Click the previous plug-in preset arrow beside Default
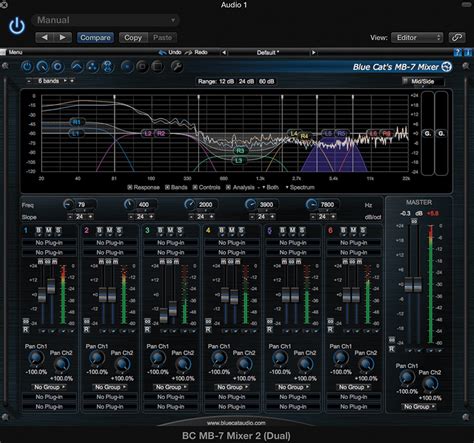 224,52
